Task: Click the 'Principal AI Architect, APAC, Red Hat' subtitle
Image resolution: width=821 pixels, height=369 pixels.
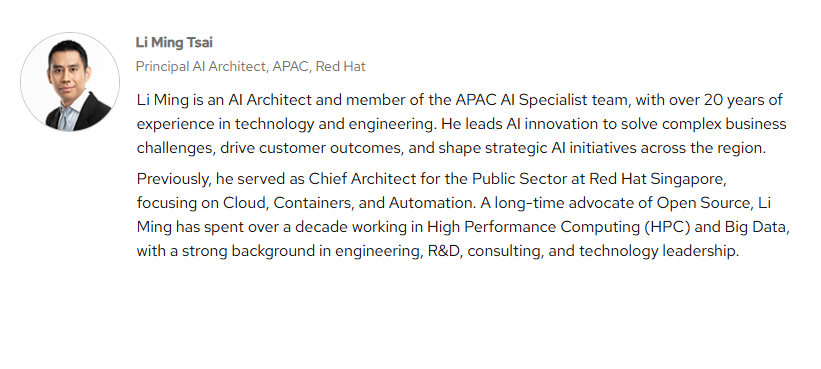Action: coord(250,66)
